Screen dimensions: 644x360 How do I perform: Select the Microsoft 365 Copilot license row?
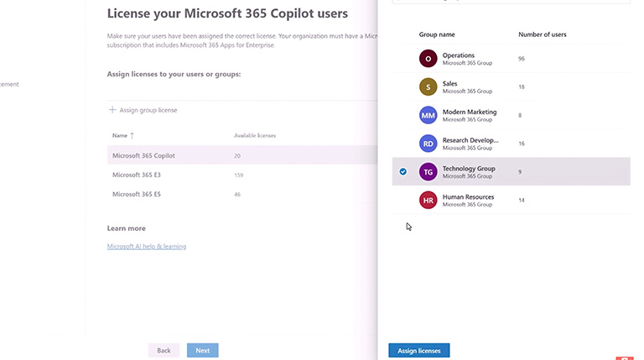point(143,155)
